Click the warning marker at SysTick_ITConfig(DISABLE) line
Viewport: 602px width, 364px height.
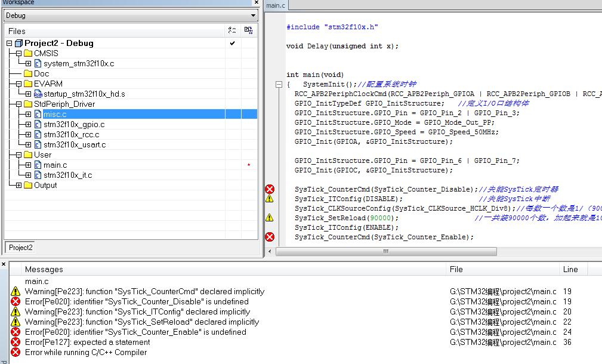pyautogui.click(x=270, y=199)
